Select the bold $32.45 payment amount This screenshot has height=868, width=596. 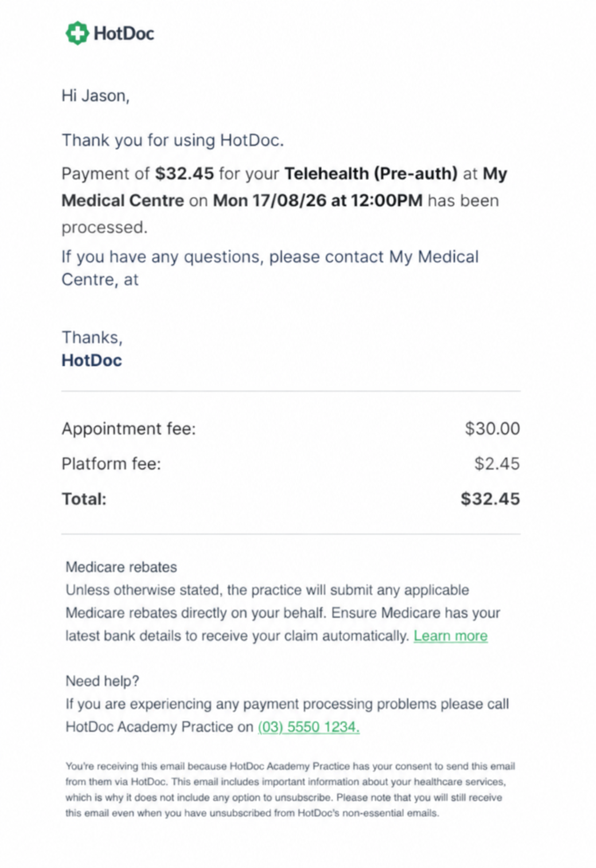[184, 174]
